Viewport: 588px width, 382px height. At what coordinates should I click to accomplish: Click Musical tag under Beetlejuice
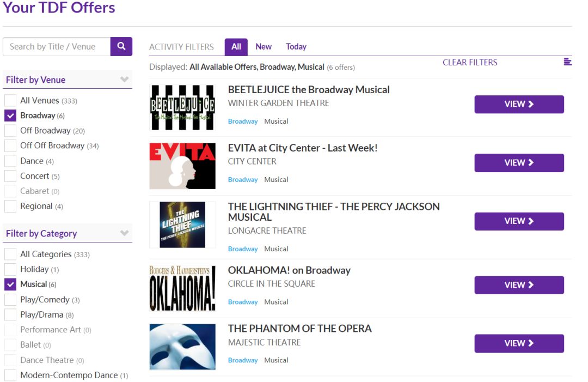click(x=276, y=121)
